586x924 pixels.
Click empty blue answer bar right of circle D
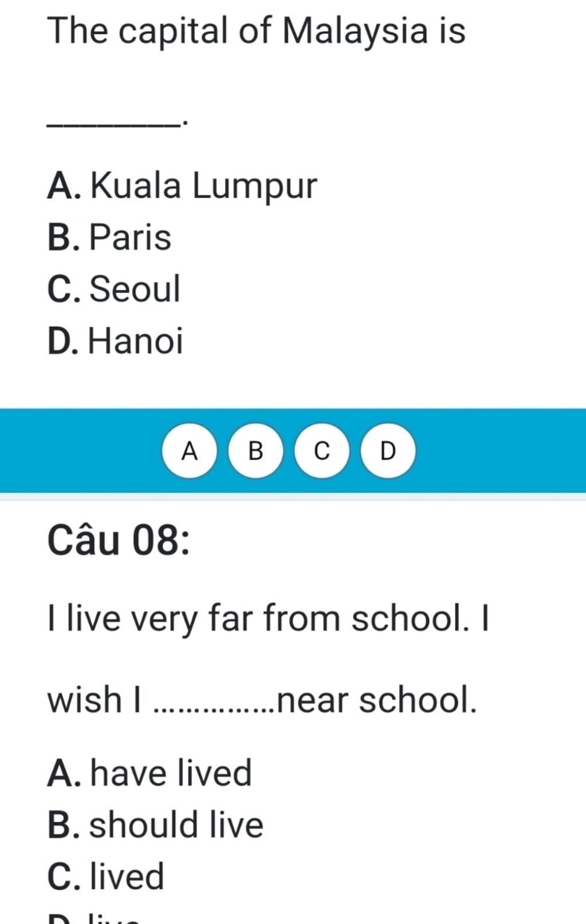tap(501, 451)
